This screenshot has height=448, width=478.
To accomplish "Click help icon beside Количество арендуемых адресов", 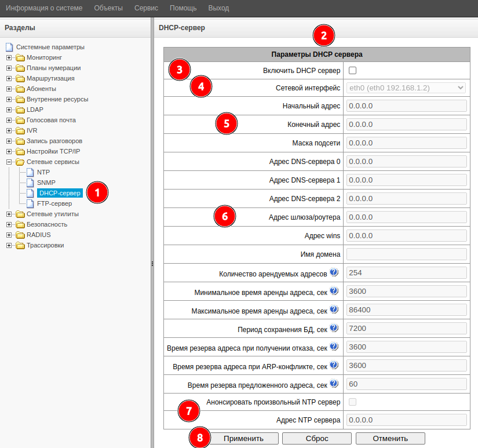I will coord(334,272).
